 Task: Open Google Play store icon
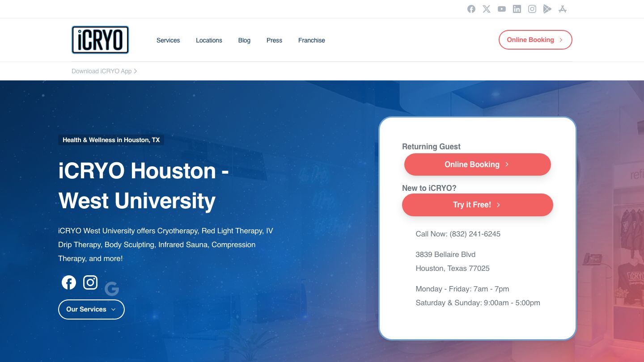[547, 9]
